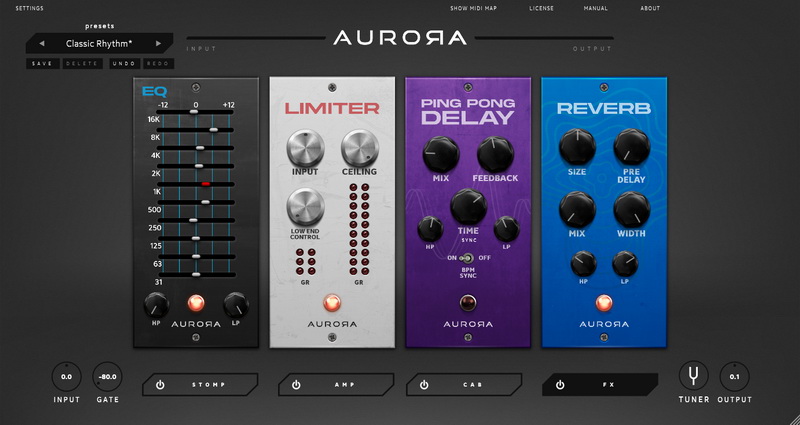Image resolution: width=800 pixels, height=425 pixels.
Task: Open the Classic Rhythm preset list
Action: point(99,44)
